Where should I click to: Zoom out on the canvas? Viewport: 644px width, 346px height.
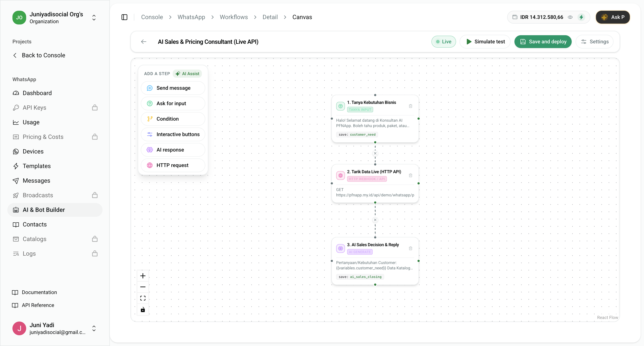pyautogui.click(x=143, y=287)
